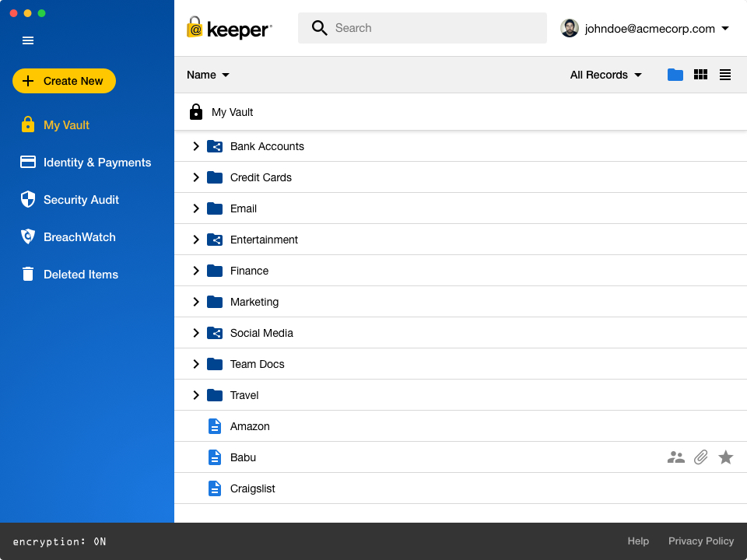Screen dimensions: 747x560
Task: Click the shield icon for Security Audit
Action: coord(28,199)
